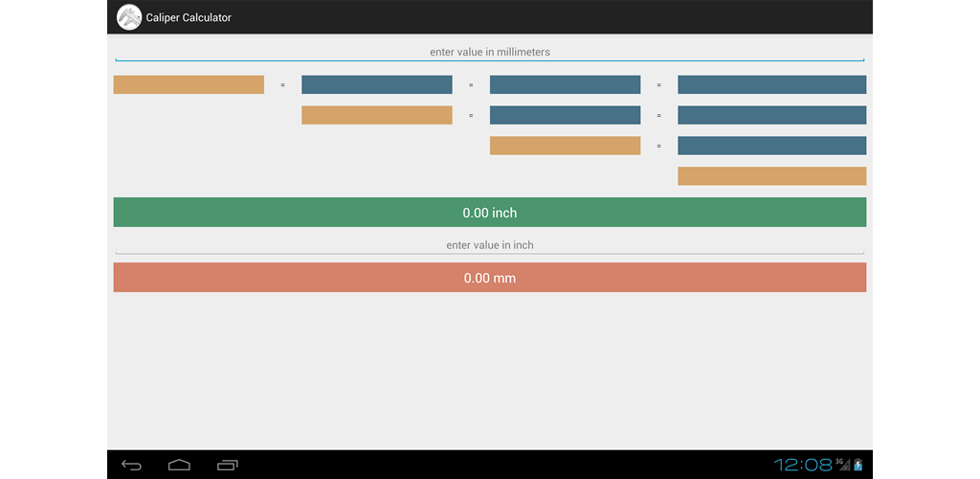
Task: Tap the second-row rightmost blue box
Action: tap(772, 115)
